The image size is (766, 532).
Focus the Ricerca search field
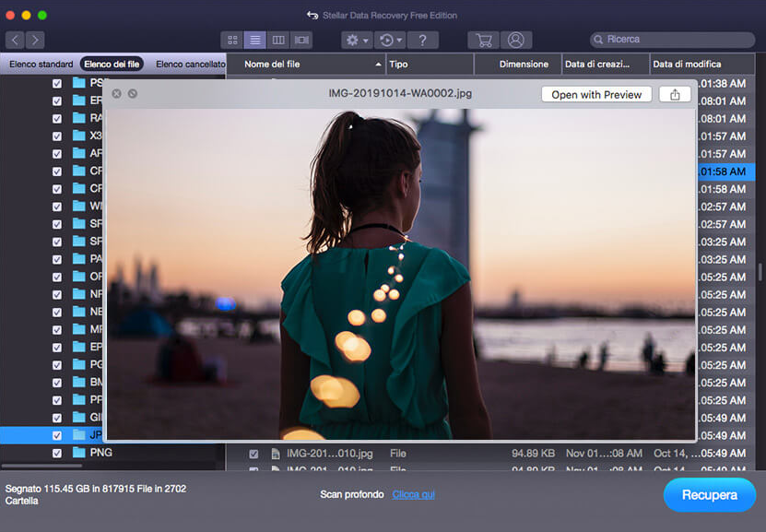pos(672,40)
